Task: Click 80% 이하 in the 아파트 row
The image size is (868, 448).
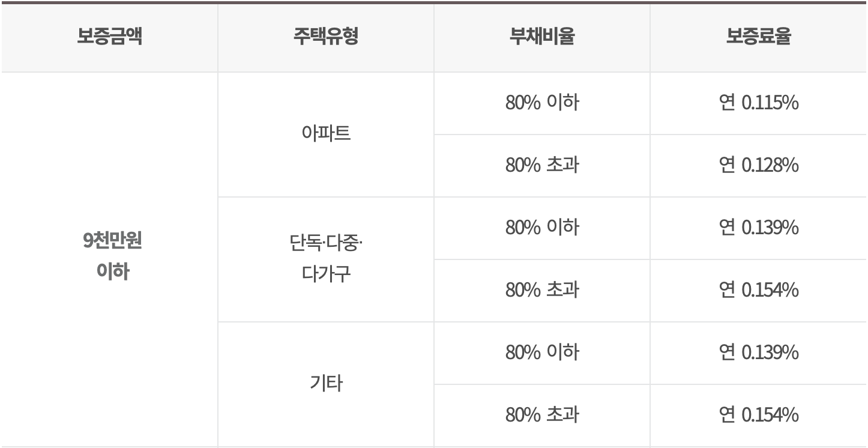Action: (542, 103)
